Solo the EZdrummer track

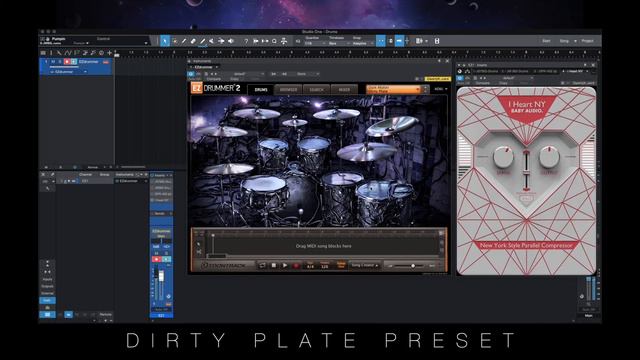[x=60, y=62]
